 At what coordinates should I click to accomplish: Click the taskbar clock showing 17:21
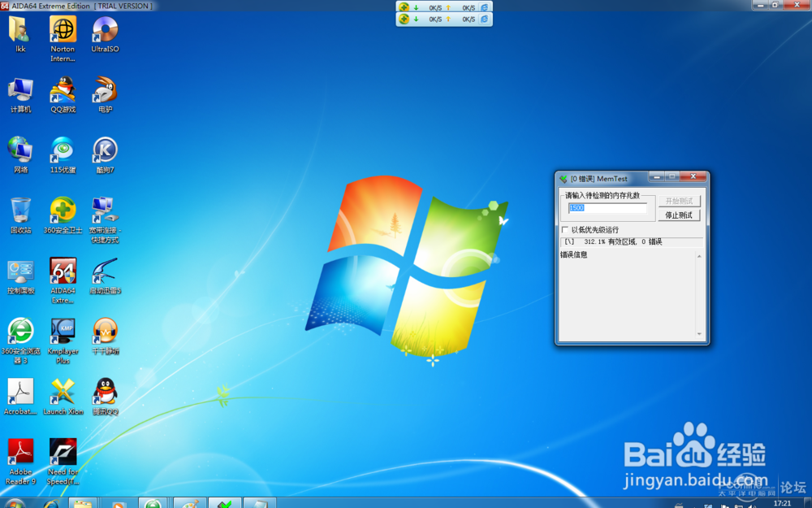[782, 503]
